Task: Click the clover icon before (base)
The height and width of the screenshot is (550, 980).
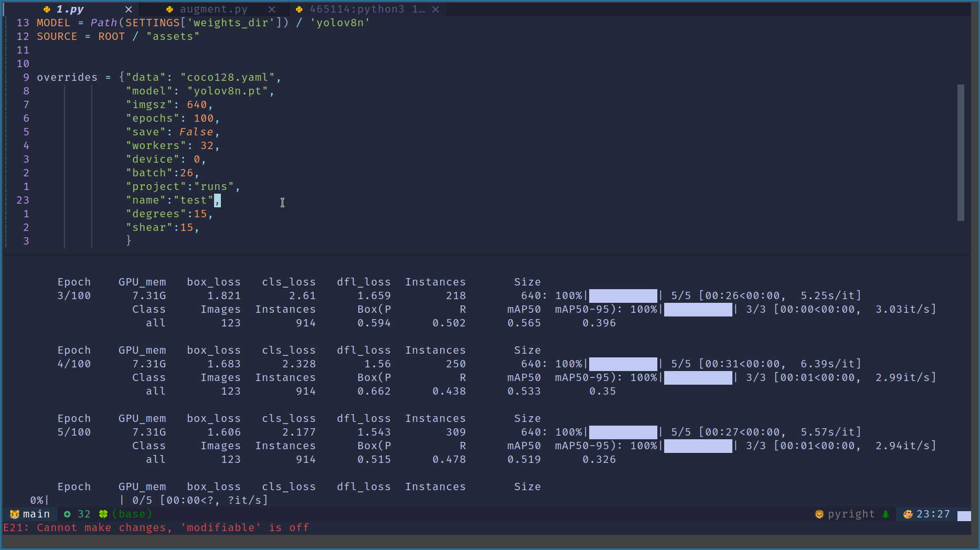Action: tap(103, 514)
